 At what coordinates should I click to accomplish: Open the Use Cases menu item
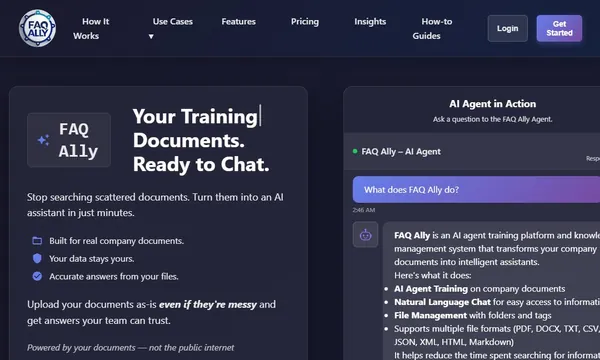[x=173, y=22]
